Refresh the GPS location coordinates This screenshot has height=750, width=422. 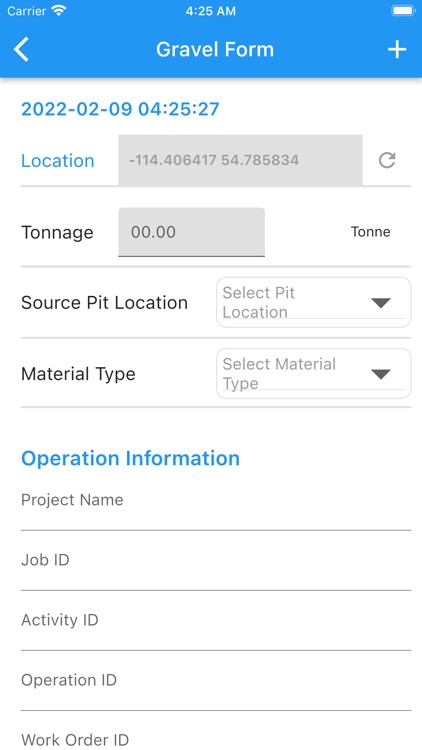coord(387,160)
